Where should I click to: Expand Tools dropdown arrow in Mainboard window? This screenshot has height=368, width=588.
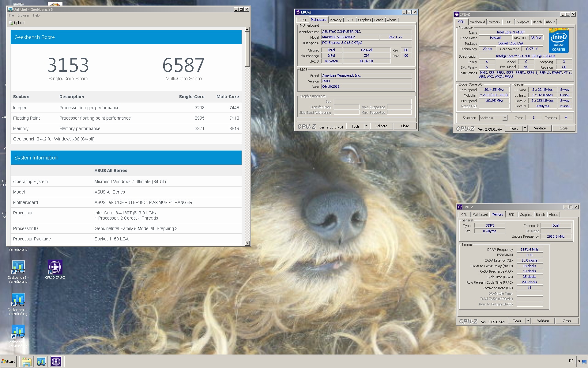pyautogui.click(x=366, y=126)
